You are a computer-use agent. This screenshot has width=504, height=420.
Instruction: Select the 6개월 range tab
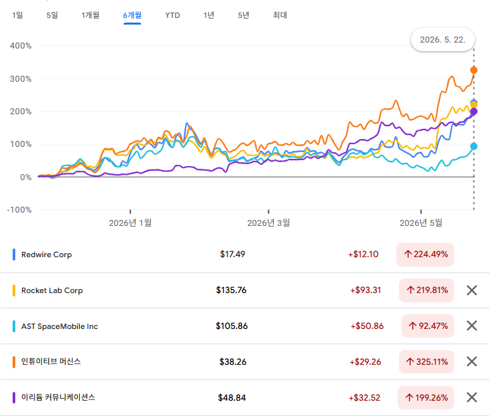pyautogui.click(x=132, y=15)
